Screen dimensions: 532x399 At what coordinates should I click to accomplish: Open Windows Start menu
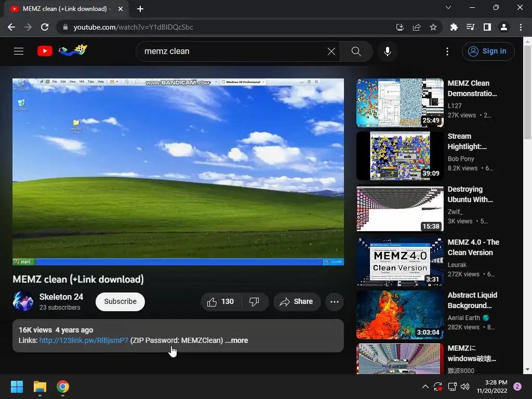click(17, 387)
